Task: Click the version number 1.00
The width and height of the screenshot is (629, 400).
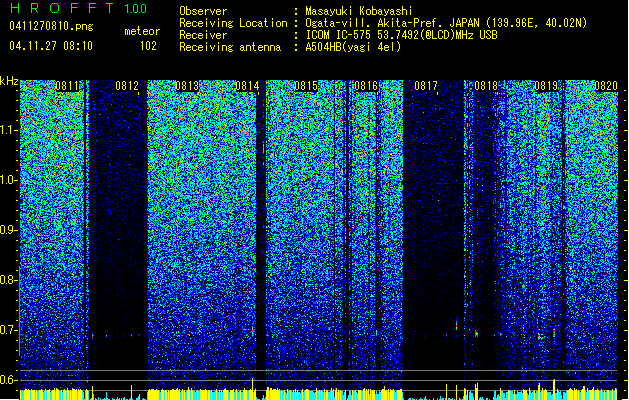Action: [x=135, y=9]
